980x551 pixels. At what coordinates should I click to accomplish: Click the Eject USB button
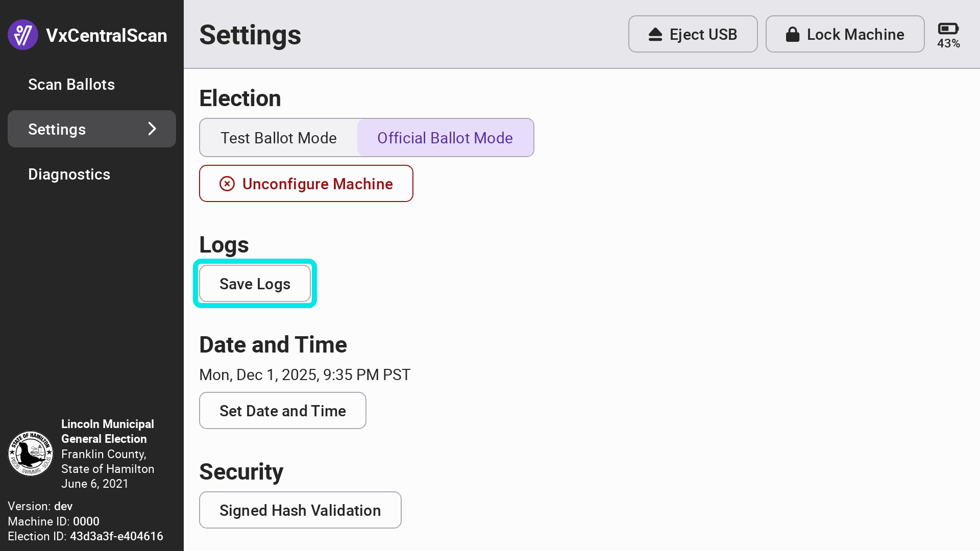[x=693, y=34]
